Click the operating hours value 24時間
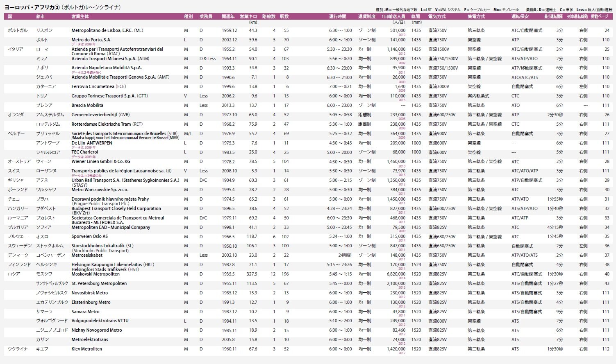The image size is (616, 364). click(x=345, y=255)
